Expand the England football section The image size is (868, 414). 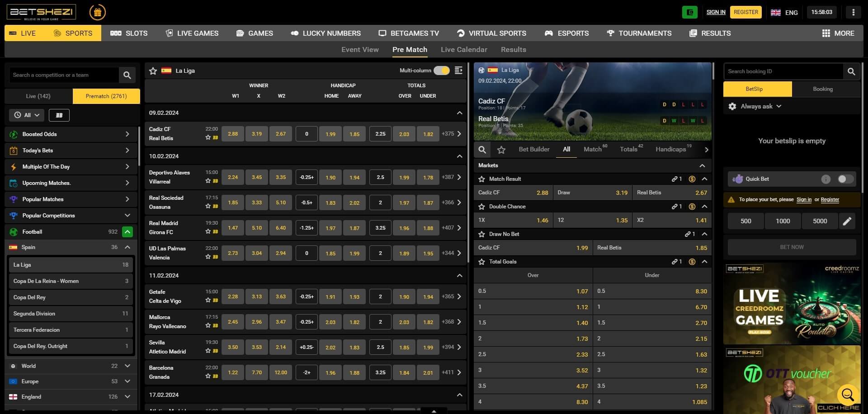click(127, 397)
